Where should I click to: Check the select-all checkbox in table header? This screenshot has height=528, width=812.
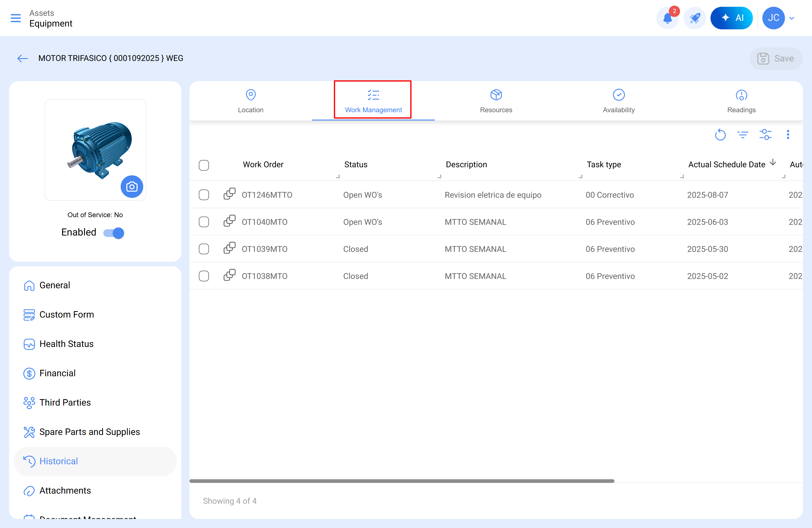[204, 165]
